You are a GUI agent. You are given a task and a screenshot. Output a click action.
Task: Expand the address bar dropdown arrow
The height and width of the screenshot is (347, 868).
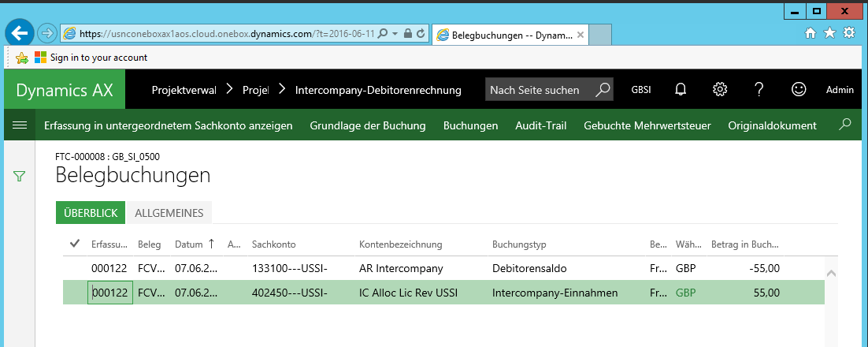(x=395, y=34)
